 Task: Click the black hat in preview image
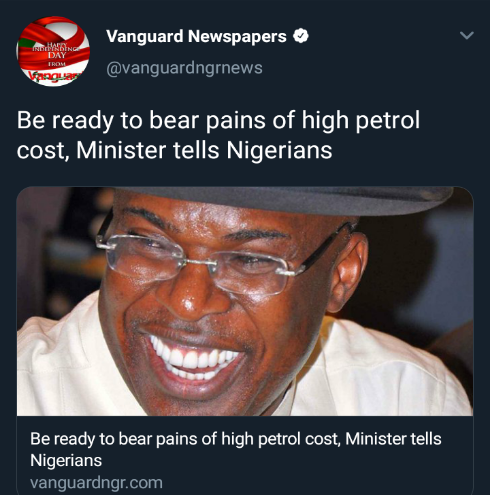[x=283, y=200]
